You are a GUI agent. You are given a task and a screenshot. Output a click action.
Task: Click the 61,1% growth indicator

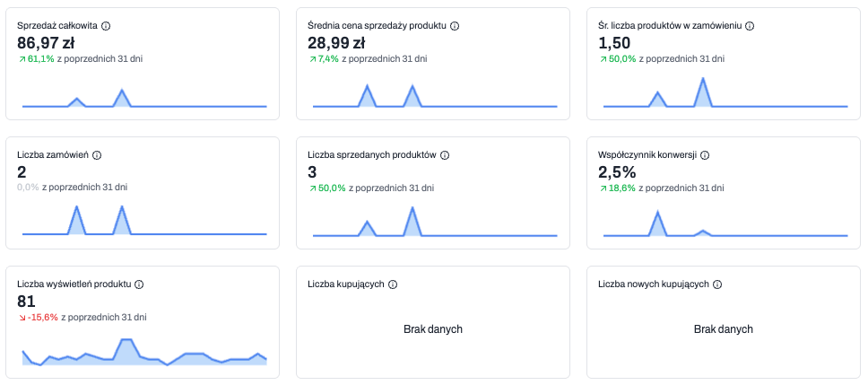coord(36,59)
